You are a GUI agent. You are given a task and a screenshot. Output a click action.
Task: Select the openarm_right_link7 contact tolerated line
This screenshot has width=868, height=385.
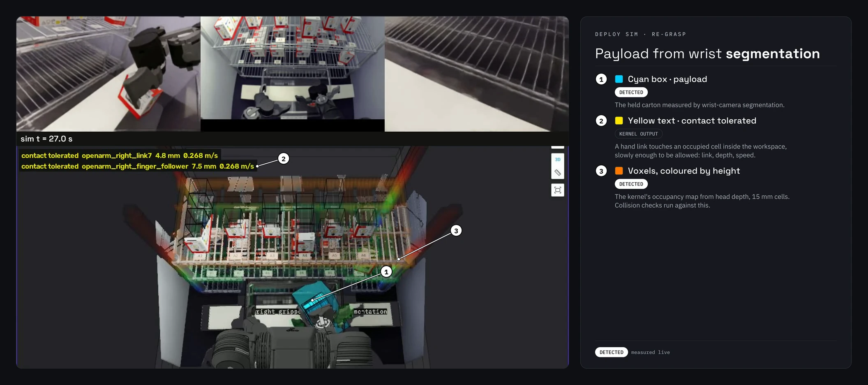[x=120, y=155]
